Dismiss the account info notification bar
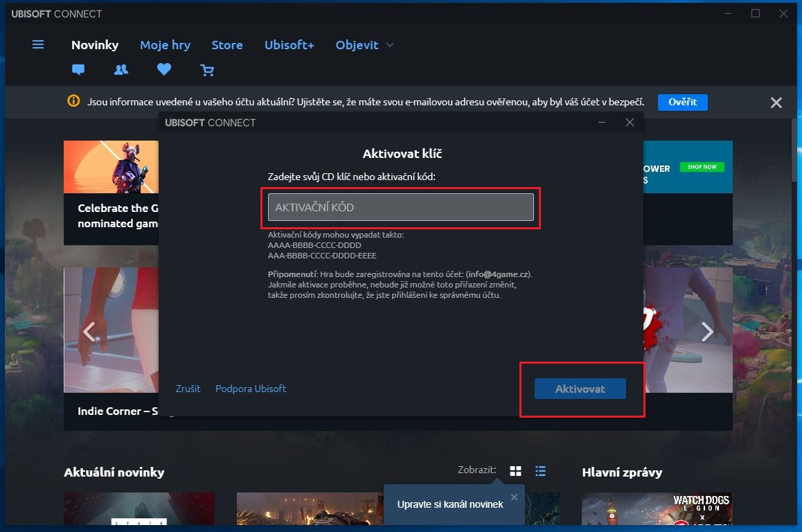 tap(776, 103)
